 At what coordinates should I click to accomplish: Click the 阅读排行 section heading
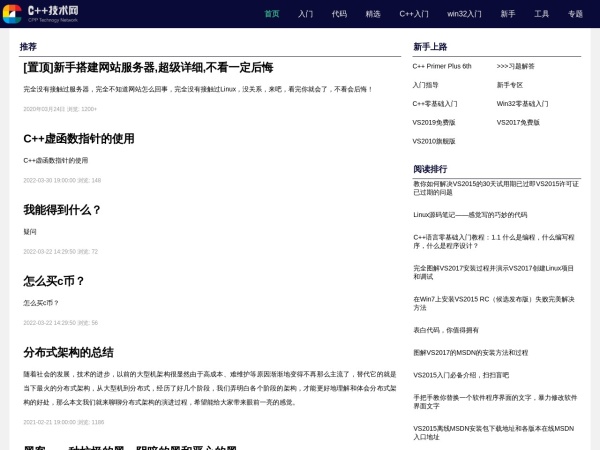pyautogui.click(x=430, y=169)
